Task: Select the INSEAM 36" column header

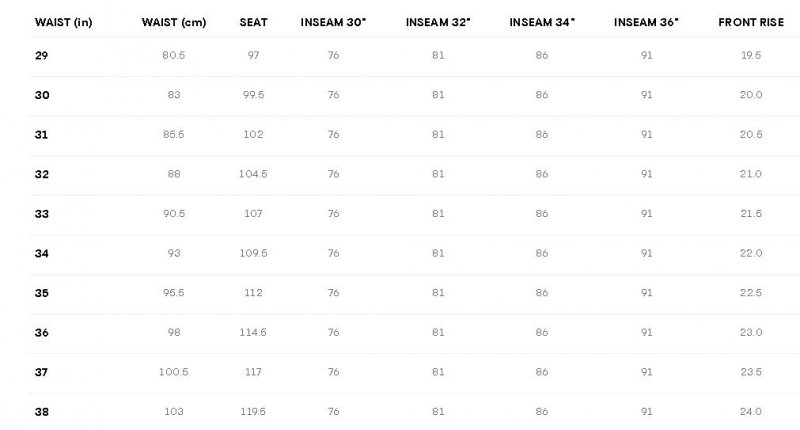Action: (x=646, y=22)
